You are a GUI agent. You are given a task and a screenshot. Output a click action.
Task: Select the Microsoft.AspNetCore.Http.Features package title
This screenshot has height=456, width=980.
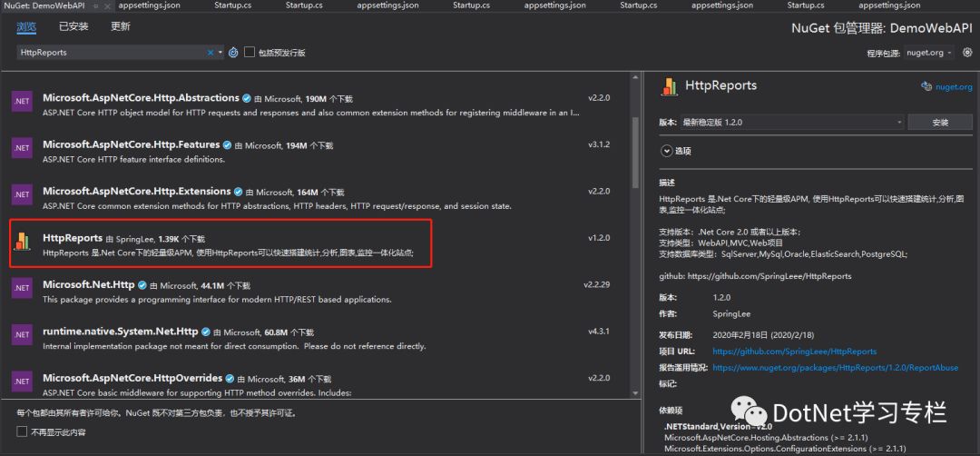[132, 144]
